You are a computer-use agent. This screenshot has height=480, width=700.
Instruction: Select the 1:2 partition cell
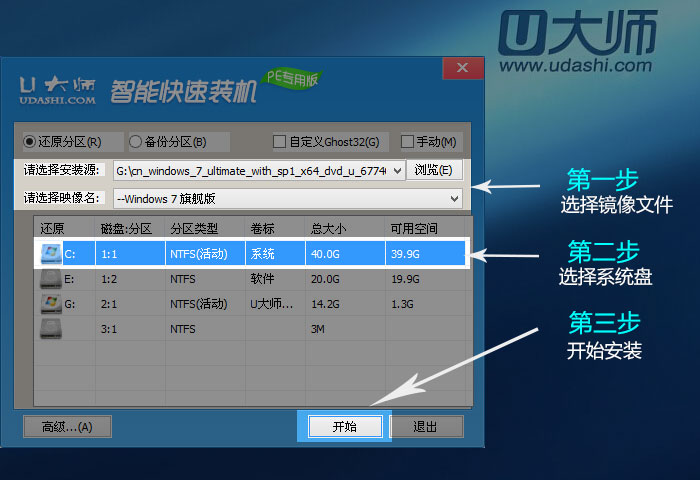pos(130,279)
